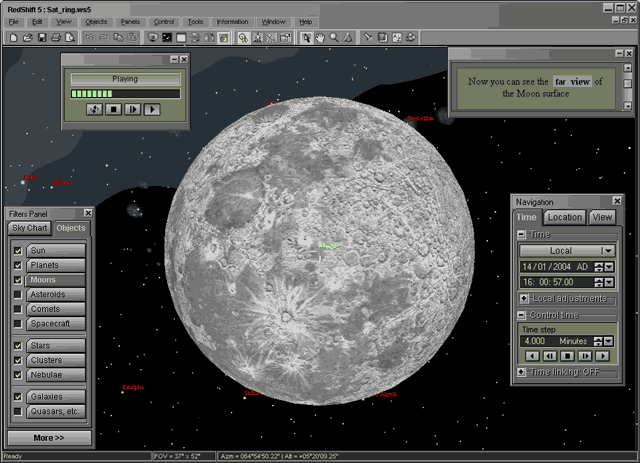Click the tutorial playback progress bar
The width and height of the screenshot is (640, 463).
125,94
